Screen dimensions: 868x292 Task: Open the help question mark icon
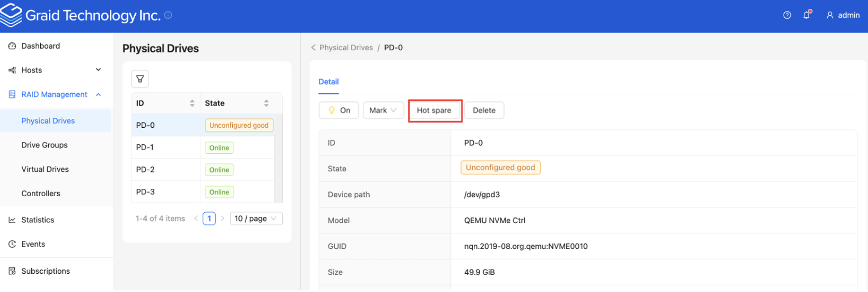click(787, 15)
